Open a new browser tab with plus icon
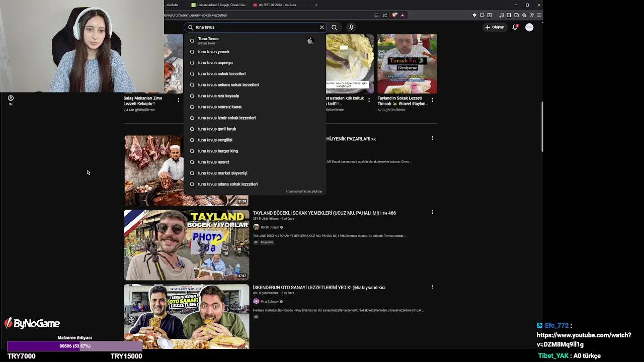644x362 pixels. coord(316,5)
